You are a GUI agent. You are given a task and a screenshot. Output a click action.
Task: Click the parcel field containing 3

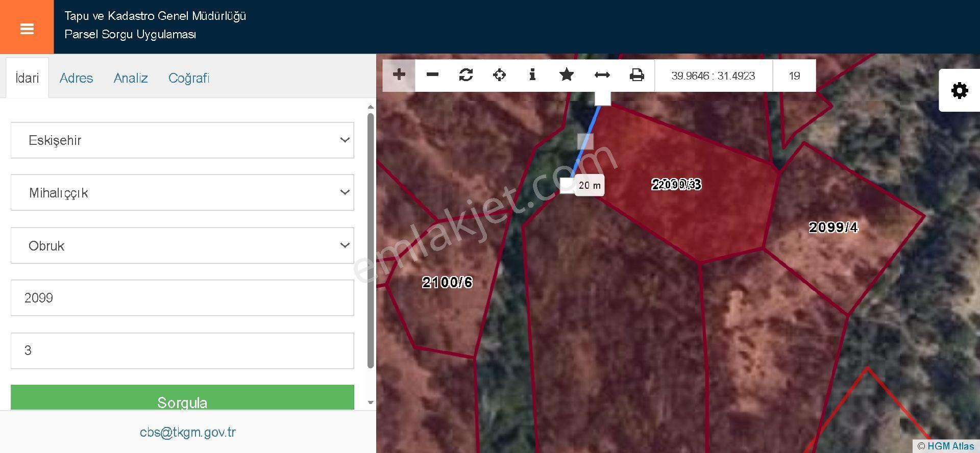(182, 350)
